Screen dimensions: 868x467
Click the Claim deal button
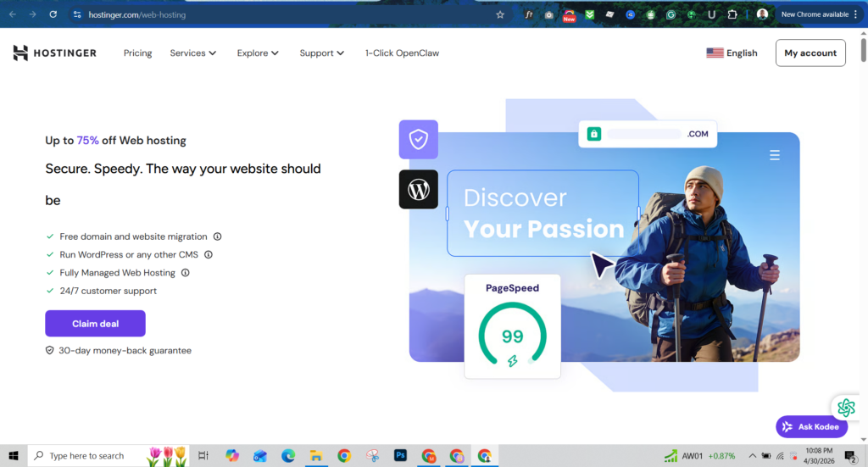95,324
